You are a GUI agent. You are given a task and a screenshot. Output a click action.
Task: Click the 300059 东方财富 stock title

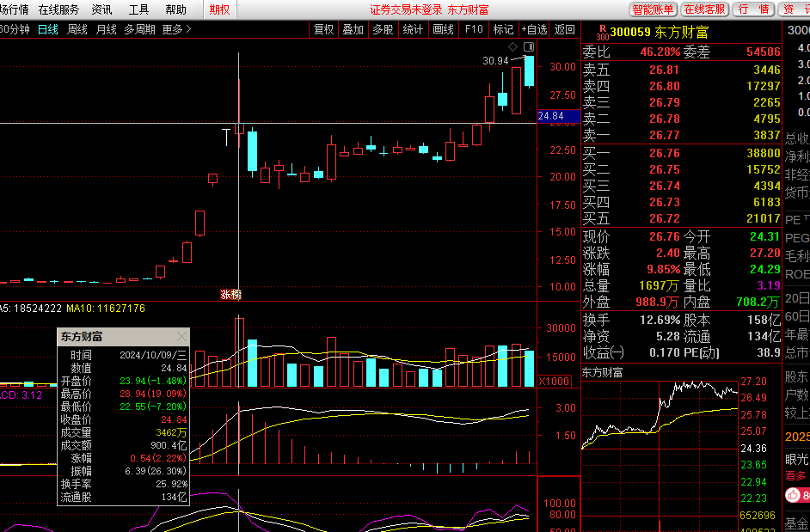coord(659,33)
